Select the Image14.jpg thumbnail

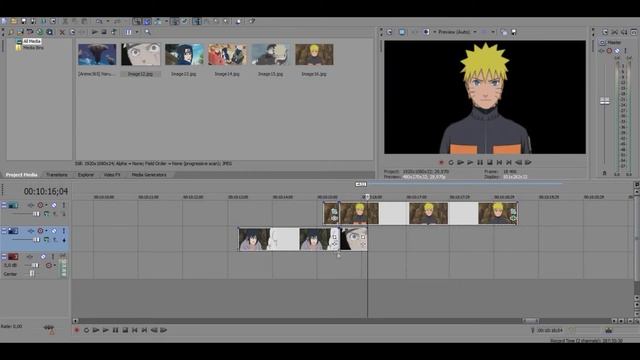227,54
